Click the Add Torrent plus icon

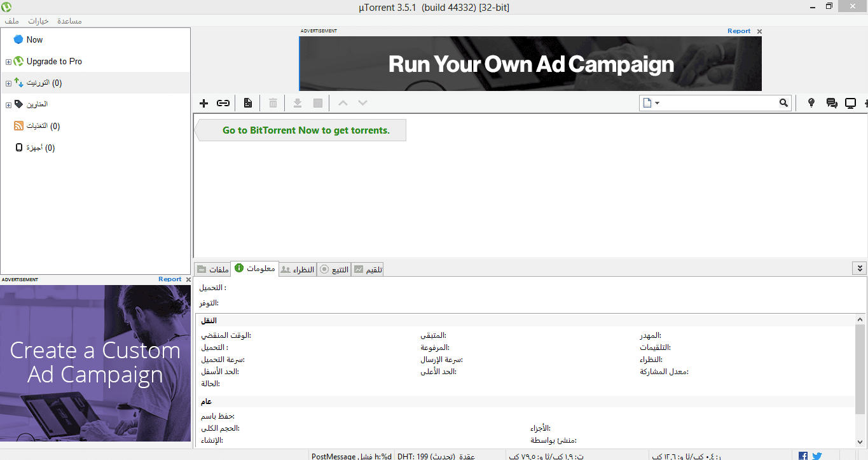tap(203, 103)
